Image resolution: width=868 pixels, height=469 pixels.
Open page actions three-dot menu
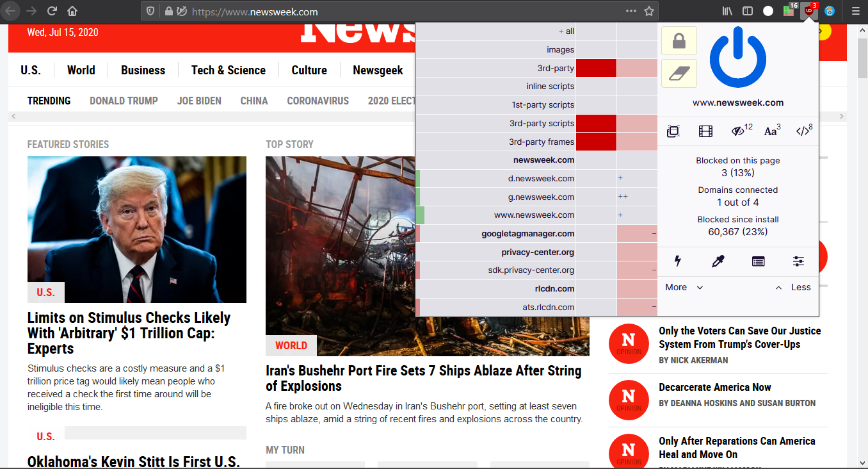click(x=631, y=11)
